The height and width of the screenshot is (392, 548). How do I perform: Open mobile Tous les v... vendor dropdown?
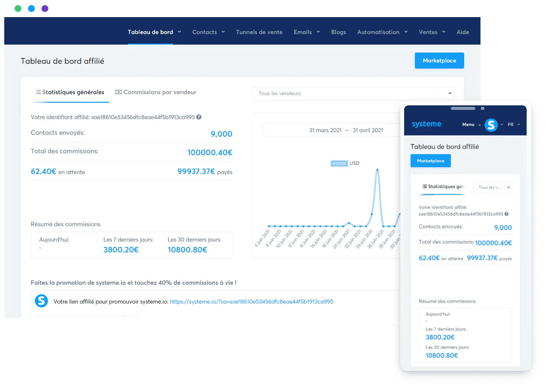pyautogui.click(x=493, y=187)
